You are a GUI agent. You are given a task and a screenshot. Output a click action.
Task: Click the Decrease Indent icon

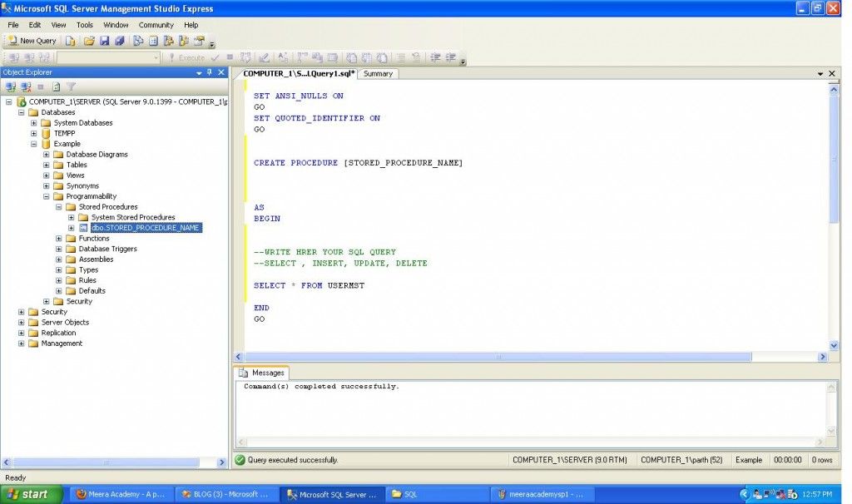pos(435,57)
